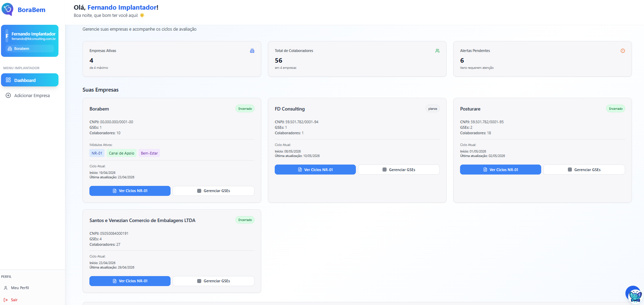This screenshot has width=644, height=305.
Task: Click CNPJ 00.000.000/0001-00 text
Action: tap(111, 122)
